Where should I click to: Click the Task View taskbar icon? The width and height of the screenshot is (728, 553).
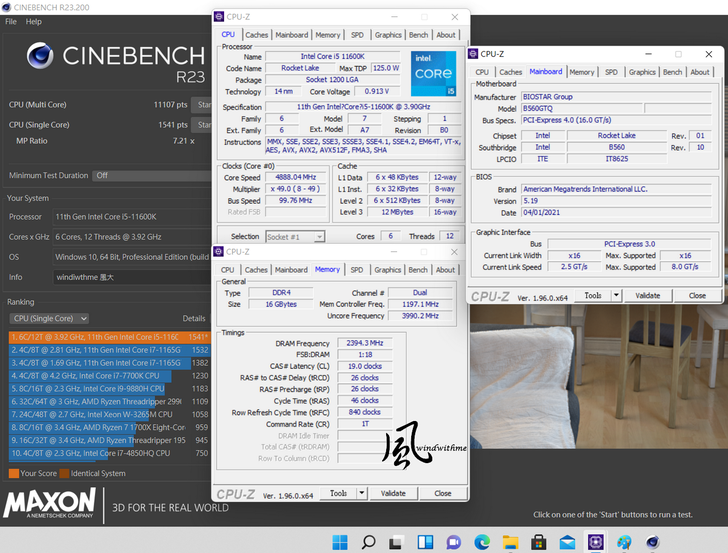397,542
